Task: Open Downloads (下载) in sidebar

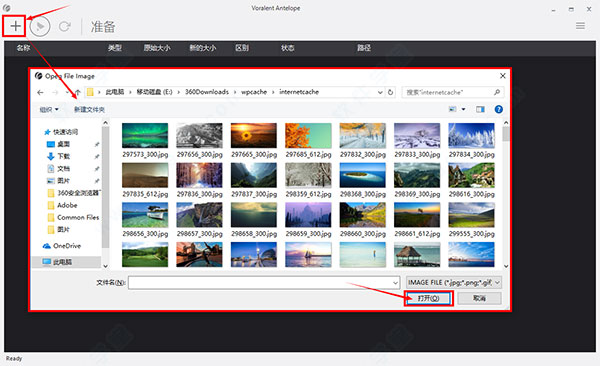Action: pos(58,156)
